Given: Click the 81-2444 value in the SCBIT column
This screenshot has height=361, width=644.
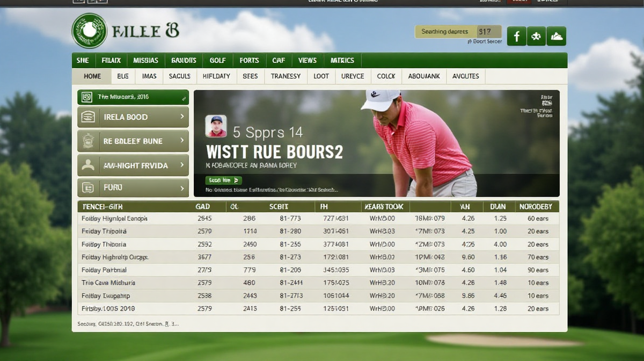Looking at the screenshot, I should pos(291,283).
